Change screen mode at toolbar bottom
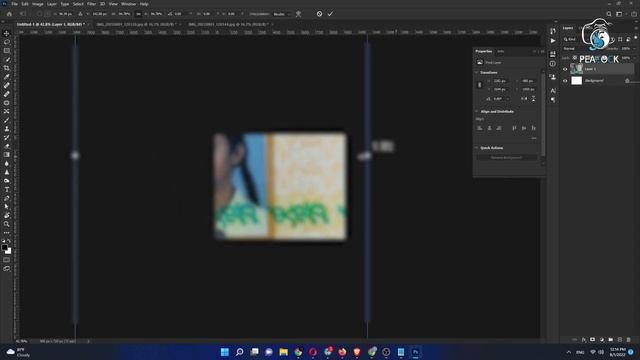The image size is (640, 360). point(7,269)
